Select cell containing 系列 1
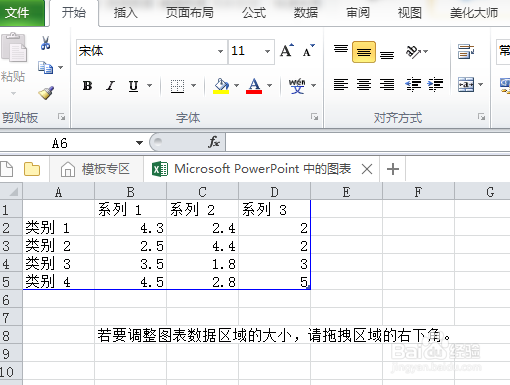 click(130, 210)
